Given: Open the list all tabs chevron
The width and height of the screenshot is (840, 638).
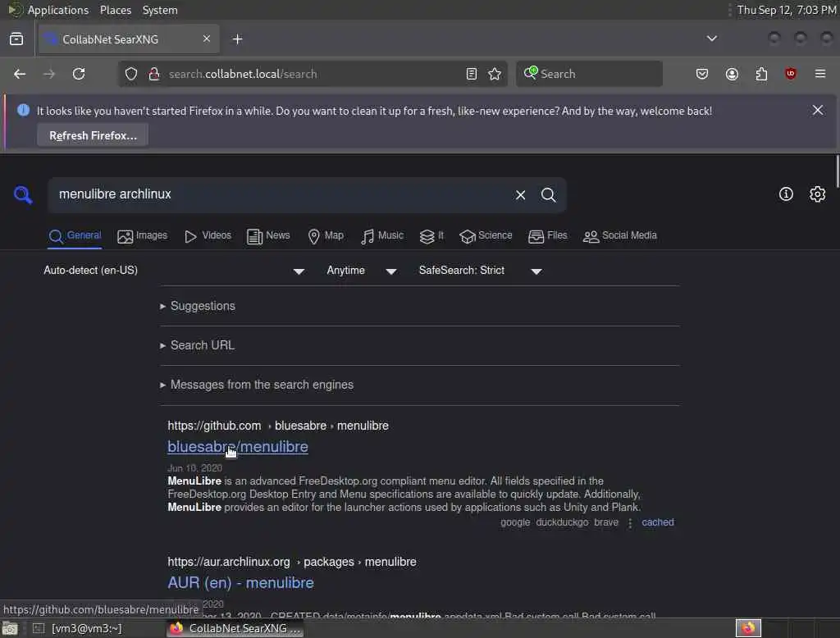Looking at the screenshot, I should [x=711, y=39].
